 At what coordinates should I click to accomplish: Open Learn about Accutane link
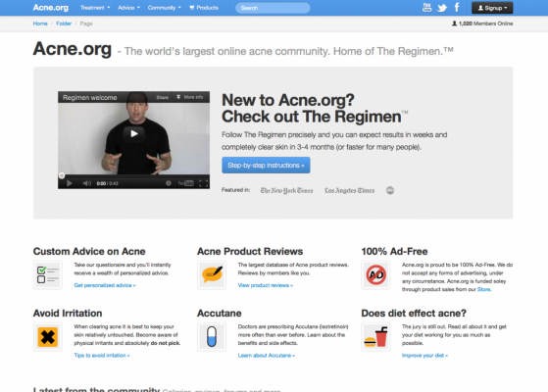click(x=267, y=356)
